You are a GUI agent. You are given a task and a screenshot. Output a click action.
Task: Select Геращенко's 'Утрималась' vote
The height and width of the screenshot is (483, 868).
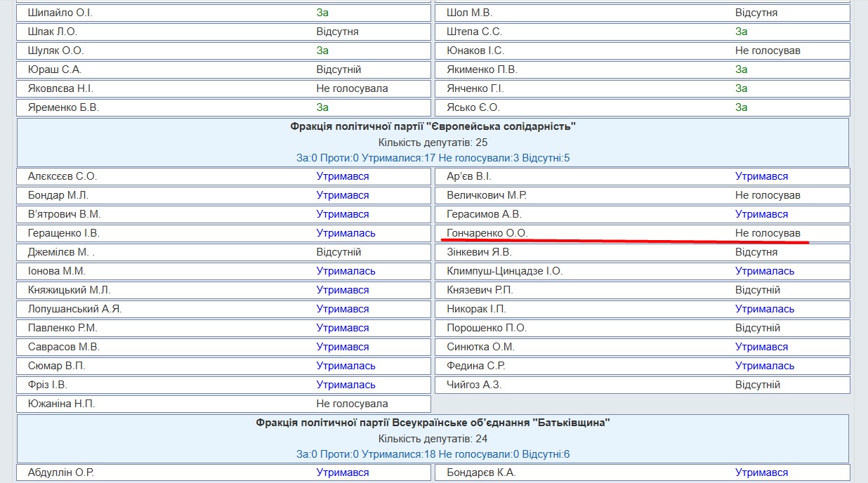(x=346, y=233)
